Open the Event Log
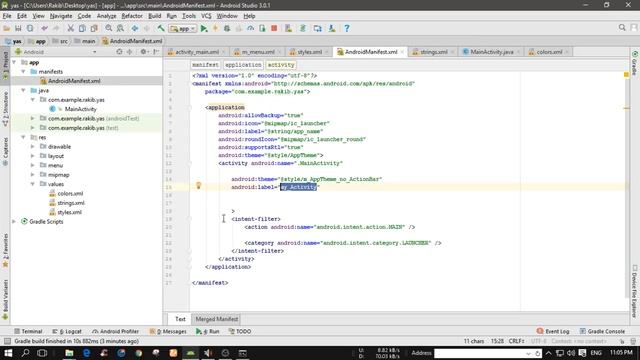Viewport: 640px width, 360px height. [553, 331]
